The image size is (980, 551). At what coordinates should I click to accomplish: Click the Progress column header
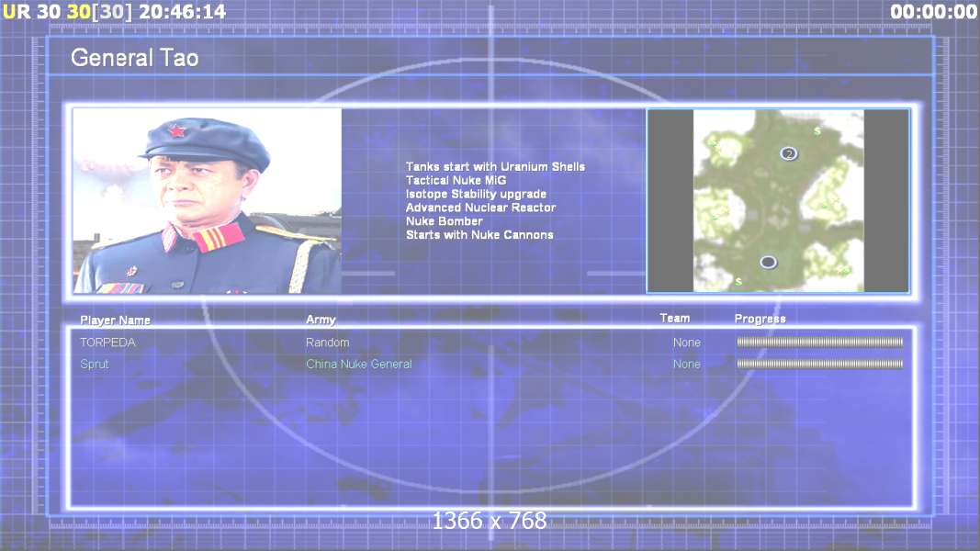[x=760, y=319]
